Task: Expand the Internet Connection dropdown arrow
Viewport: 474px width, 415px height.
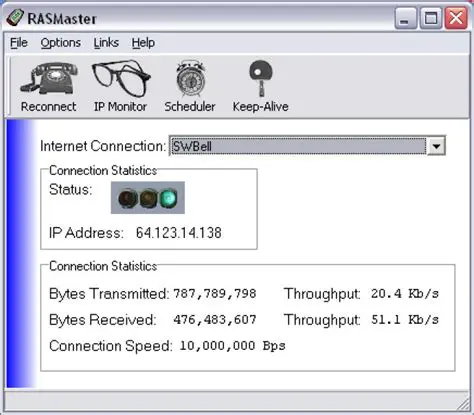Action: pos(436,146)
